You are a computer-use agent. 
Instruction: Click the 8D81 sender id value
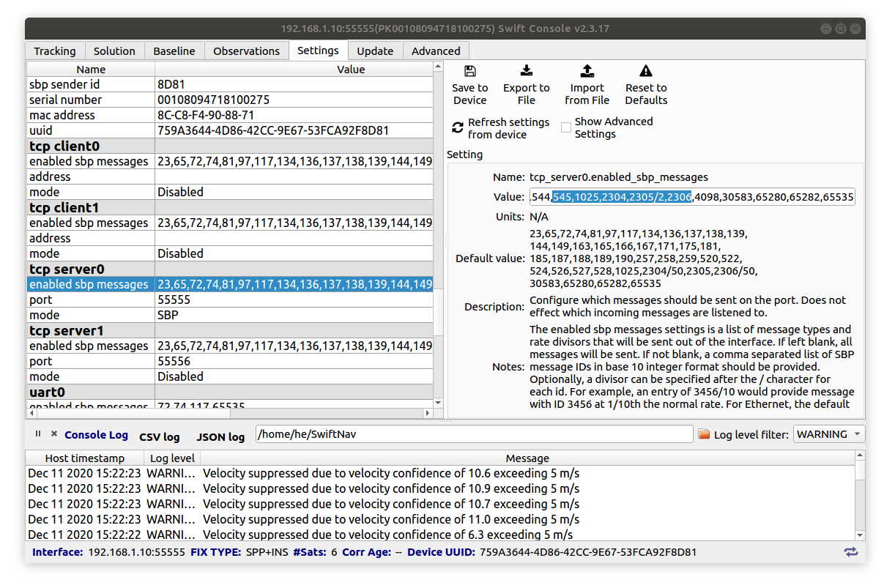(x=171, y=84)
